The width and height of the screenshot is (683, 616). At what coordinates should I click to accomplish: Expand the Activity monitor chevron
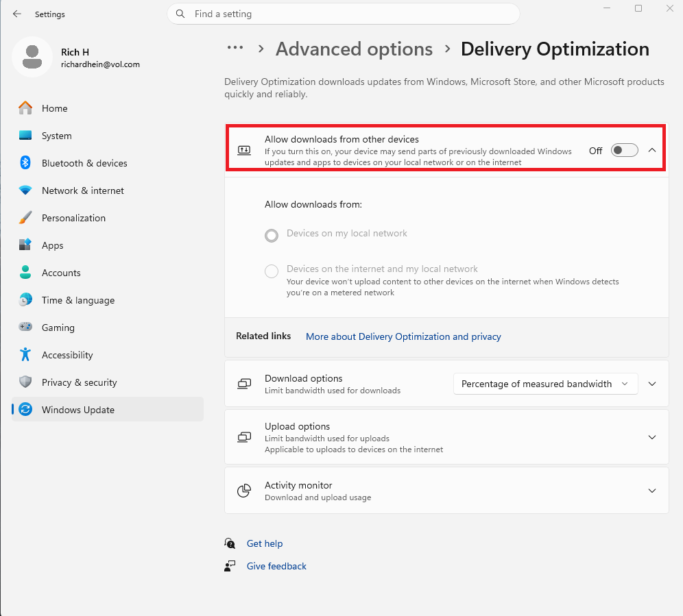tap(651, 491)
